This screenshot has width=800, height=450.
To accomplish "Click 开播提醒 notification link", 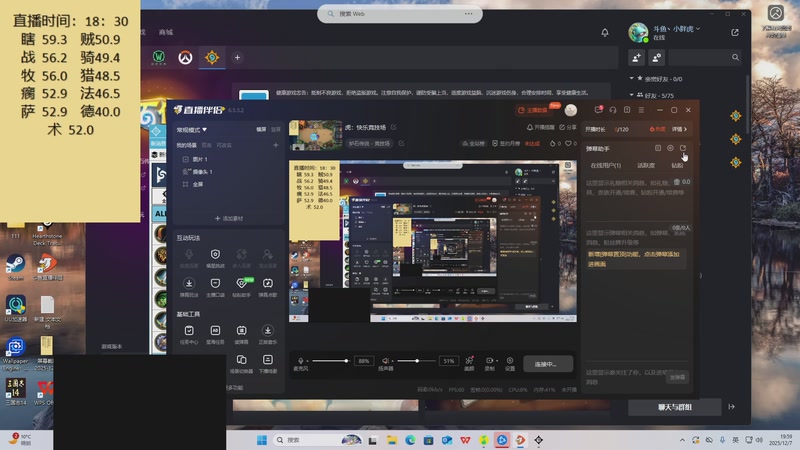I will [541, 127].
